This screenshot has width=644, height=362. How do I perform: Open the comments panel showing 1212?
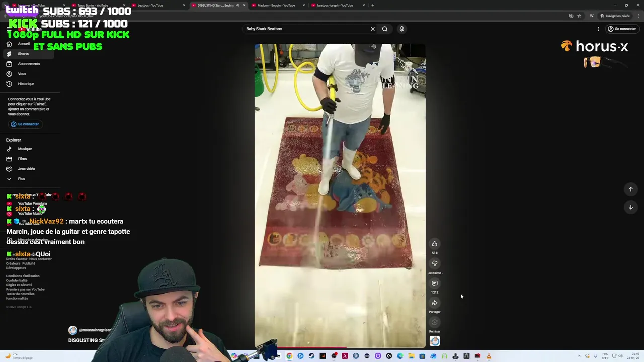click(435, 283)
